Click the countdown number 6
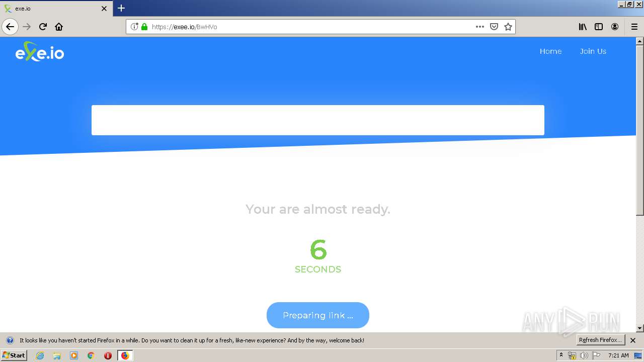Screen dimensions: 644x362 [x=318, y=250]
